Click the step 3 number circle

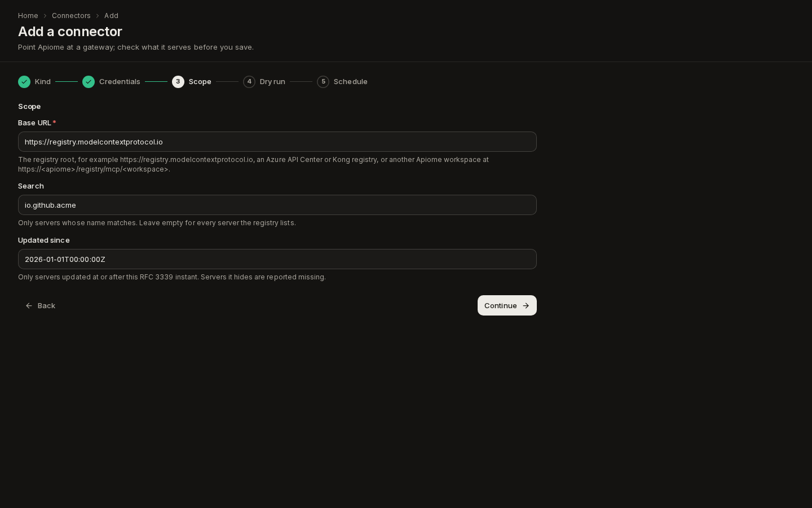178,82
